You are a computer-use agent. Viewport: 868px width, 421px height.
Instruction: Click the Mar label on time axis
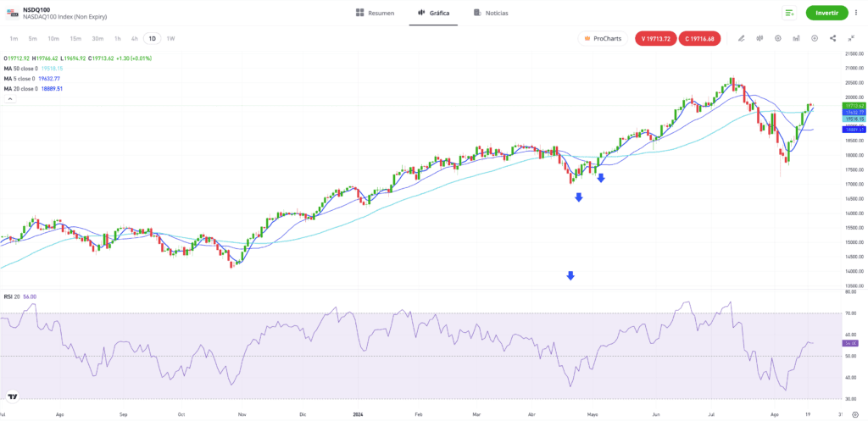click(477, 414)
